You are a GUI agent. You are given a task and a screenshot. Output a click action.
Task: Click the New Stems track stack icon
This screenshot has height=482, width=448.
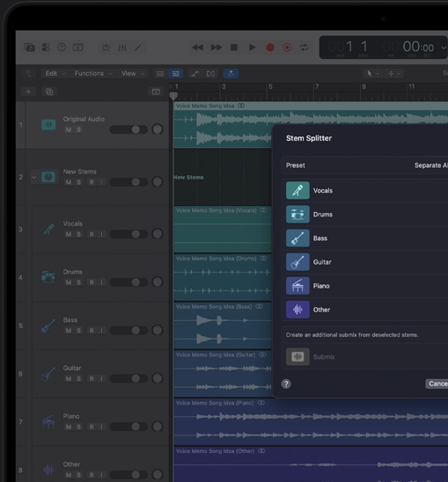[48, 177]
